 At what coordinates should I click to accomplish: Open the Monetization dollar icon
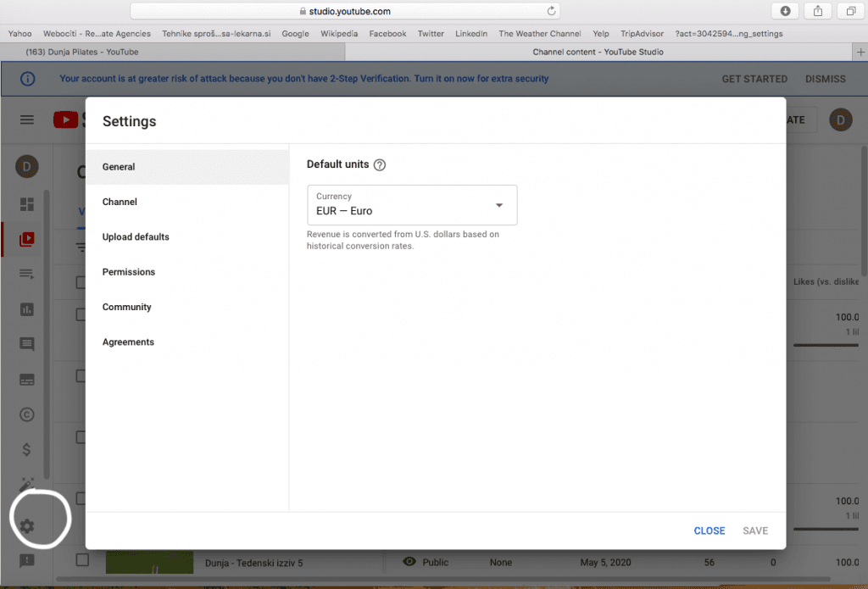tap(27, 450)
